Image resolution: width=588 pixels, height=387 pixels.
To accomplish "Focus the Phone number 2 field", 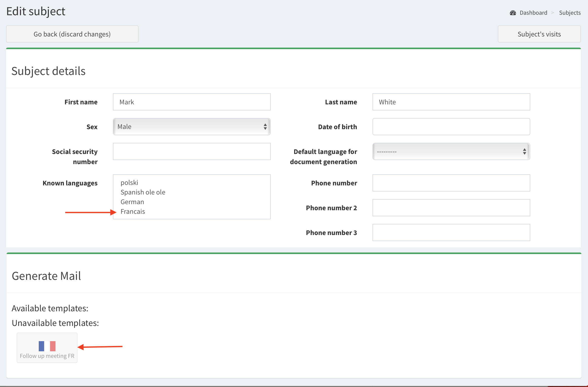I will [451, 208].
